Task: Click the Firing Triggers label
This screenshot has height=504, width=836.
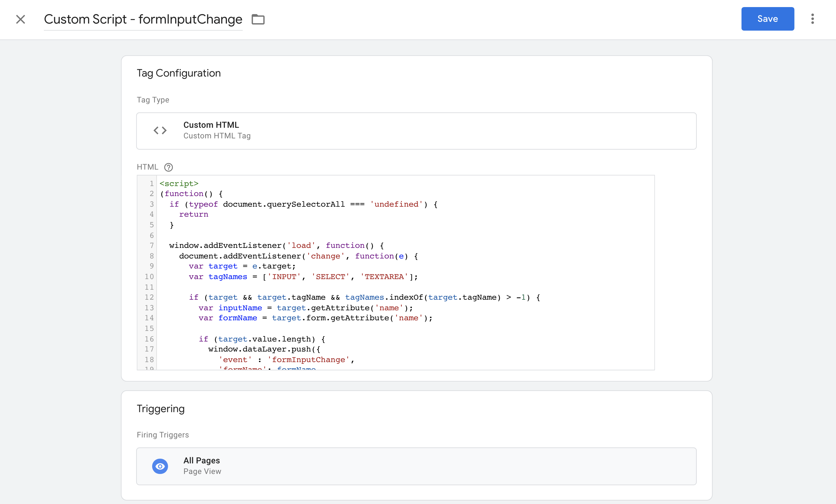Action: [162, 435]
